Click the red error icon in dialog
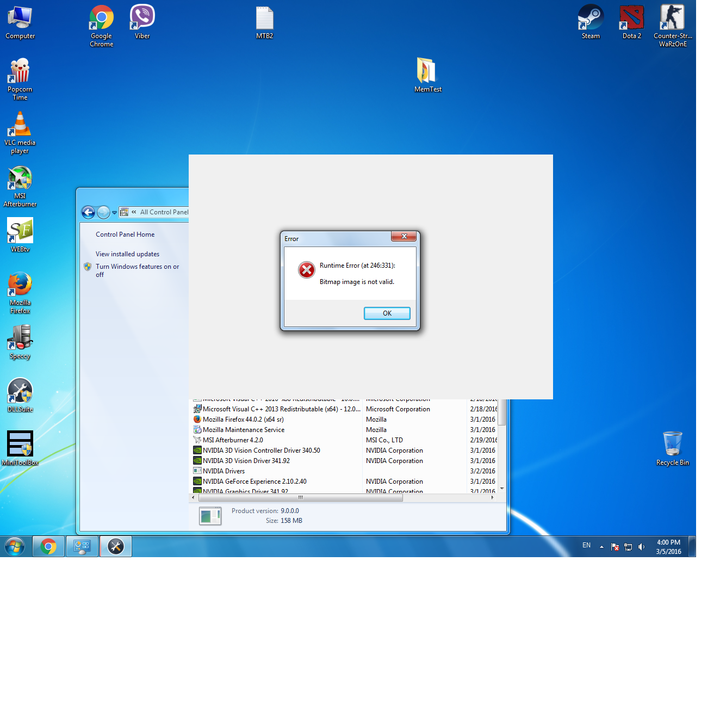 pyautogui.click(x=307, y=269)
